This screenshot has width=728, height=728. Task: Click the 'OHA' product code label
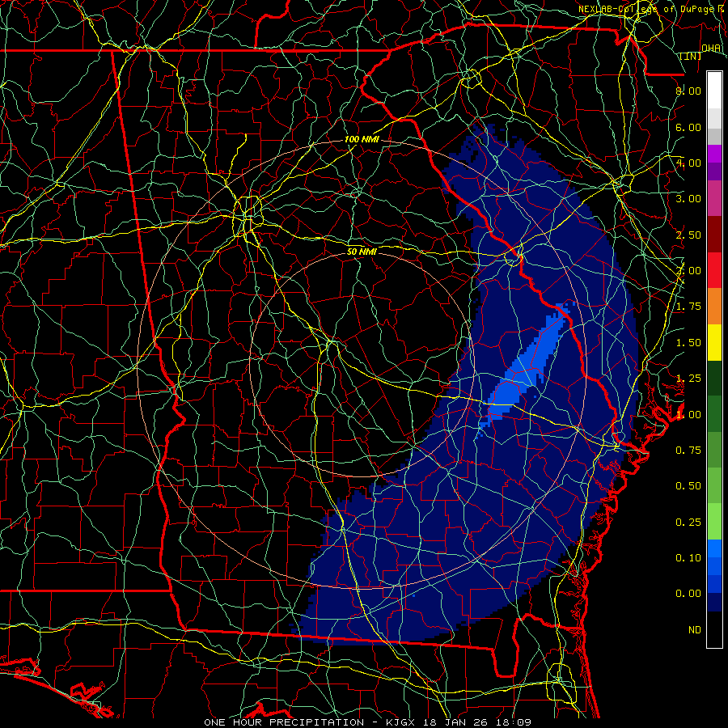click(x=711, y=48)
